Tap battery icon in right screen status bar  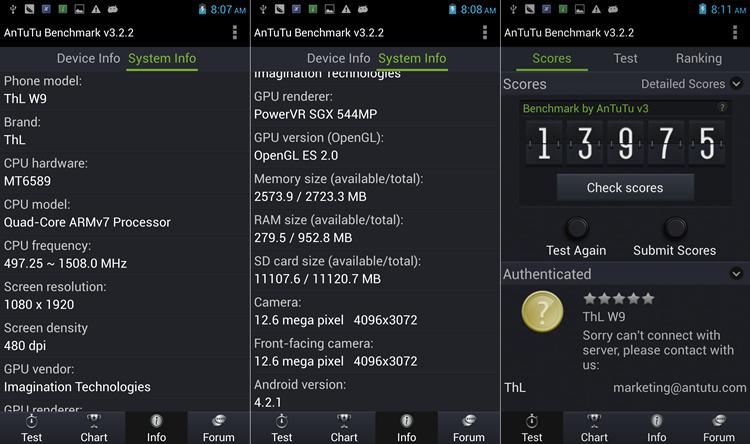[702, 9]
